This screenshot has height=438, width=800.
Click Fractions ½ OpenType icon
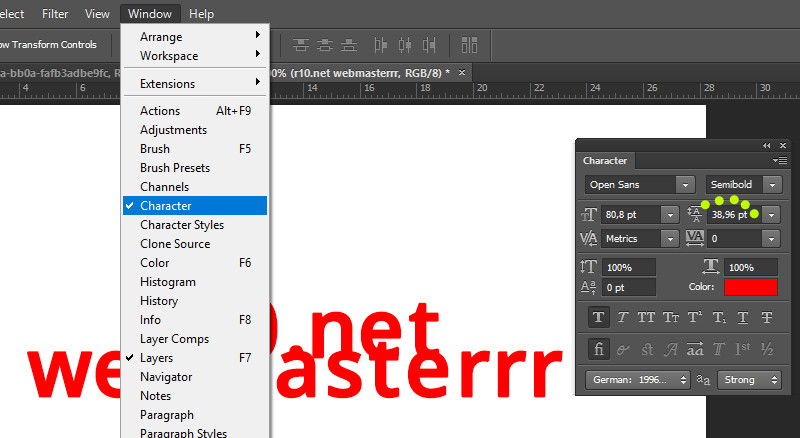(767, 349)
